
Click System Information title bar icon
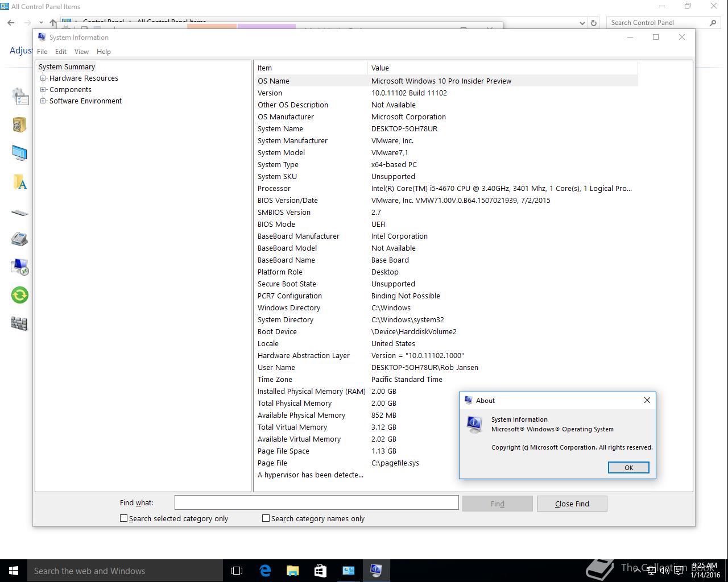point(42,37)
